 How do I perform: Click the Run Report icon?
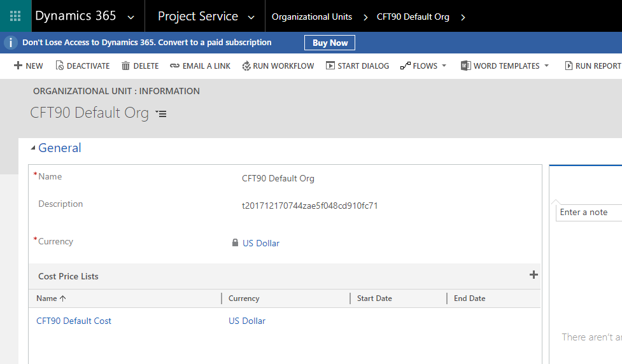click(x=569, y=66)
